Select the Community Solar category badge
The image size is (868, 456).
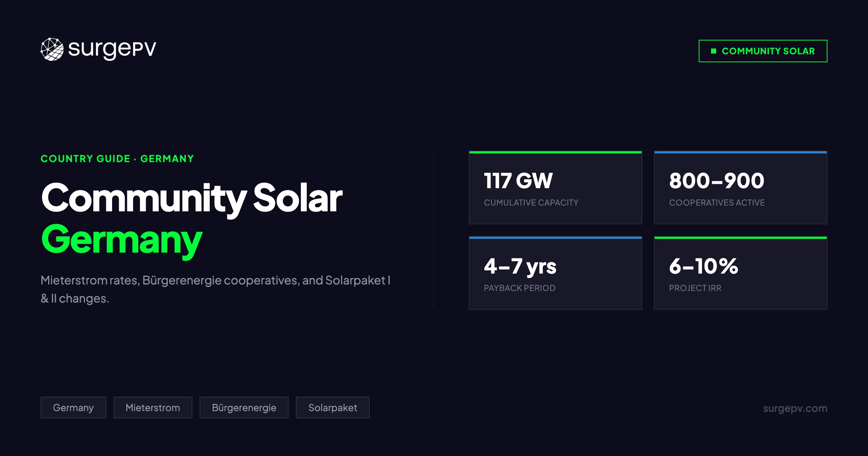click(x=763, y=51)
